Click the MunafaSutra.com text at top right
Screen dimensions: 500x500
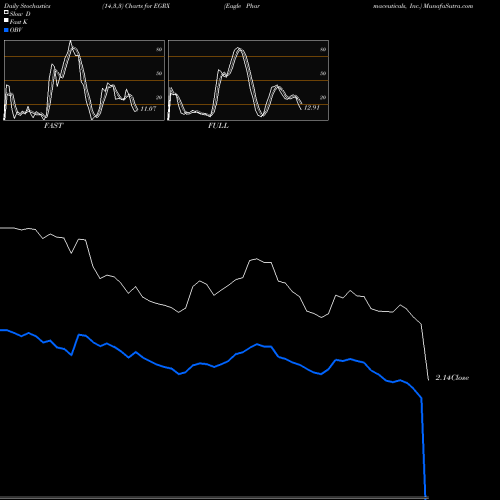point(448,6)
